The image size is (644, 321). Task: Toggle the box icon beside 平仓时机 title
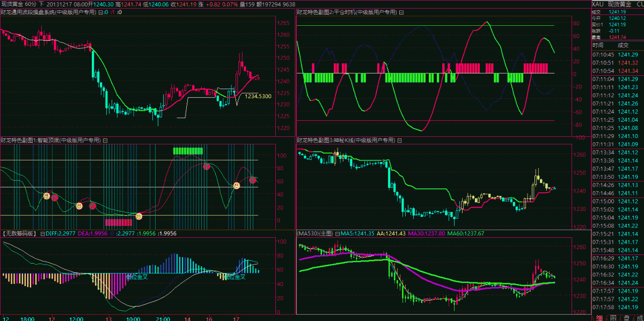(401, 11)
